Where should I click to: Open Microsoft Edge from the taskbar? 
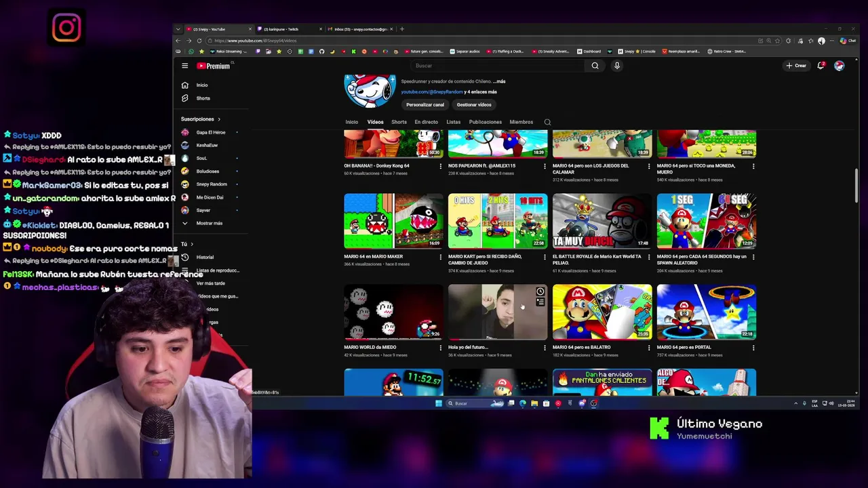click(x=522, y=403)
